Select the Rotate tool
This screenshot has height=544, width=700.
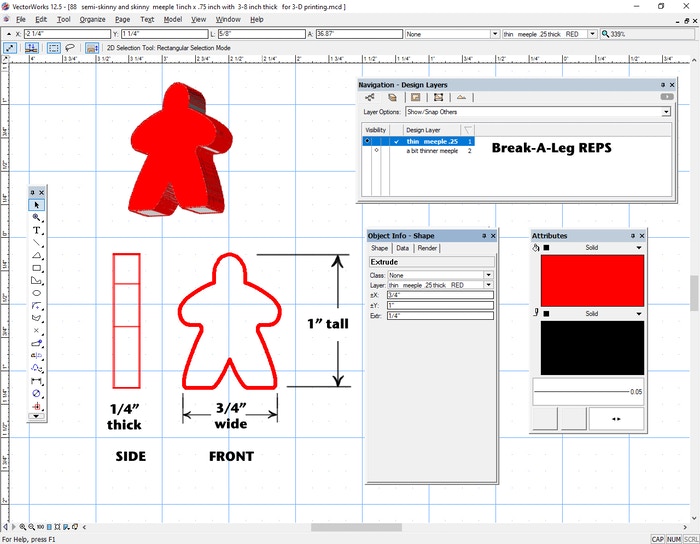click(36, 368)
